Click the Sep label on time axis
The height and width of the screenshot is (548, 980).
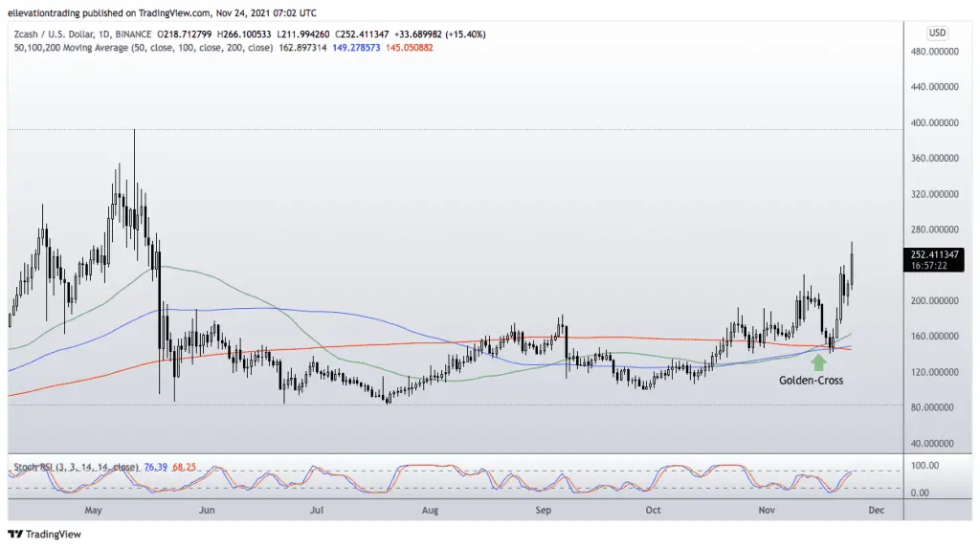click(x=544, y=510)
